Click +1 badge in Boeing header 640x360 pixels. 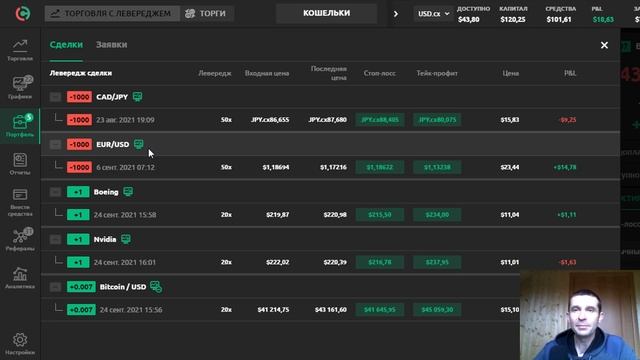(x=78, y=192)
